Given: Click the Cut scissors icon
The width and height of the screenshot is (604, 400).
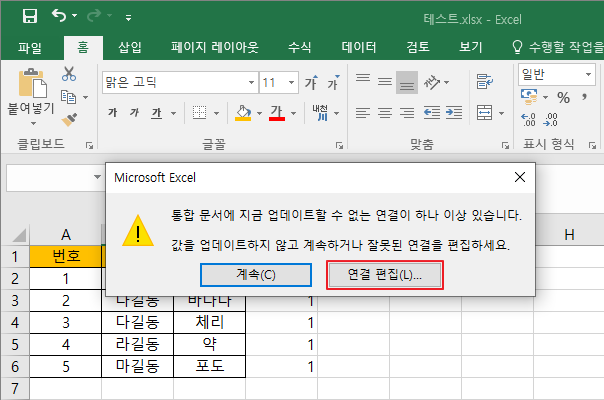Looking at the screenshot, I should pyautogui.click(x=69, y=73).
